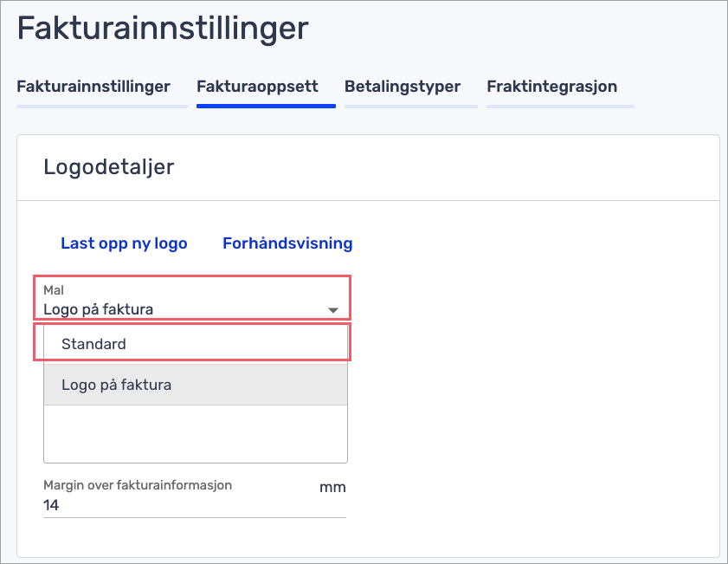Click the Last opp ny logo link

point(124,243)
